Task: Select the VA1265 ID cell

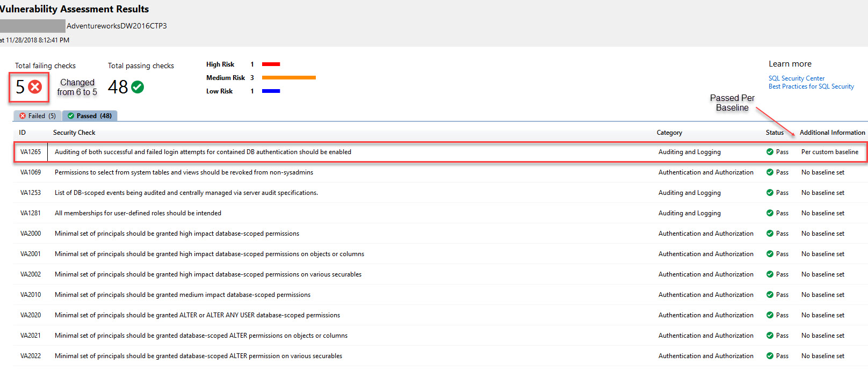Action: tap(31, 152)
